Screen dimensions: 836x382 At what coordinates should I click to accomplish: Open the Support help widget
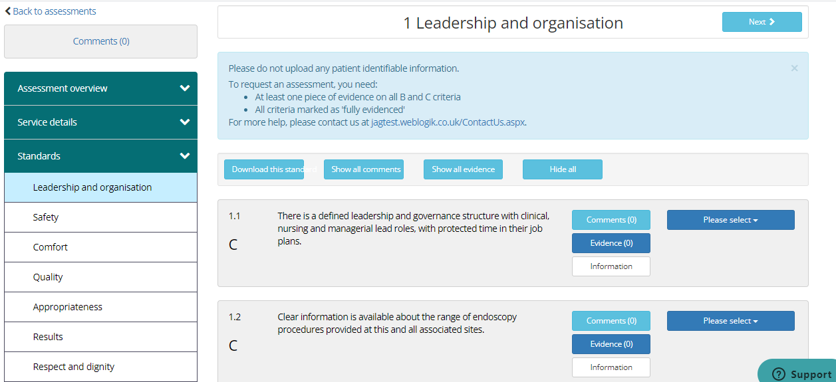798,372
